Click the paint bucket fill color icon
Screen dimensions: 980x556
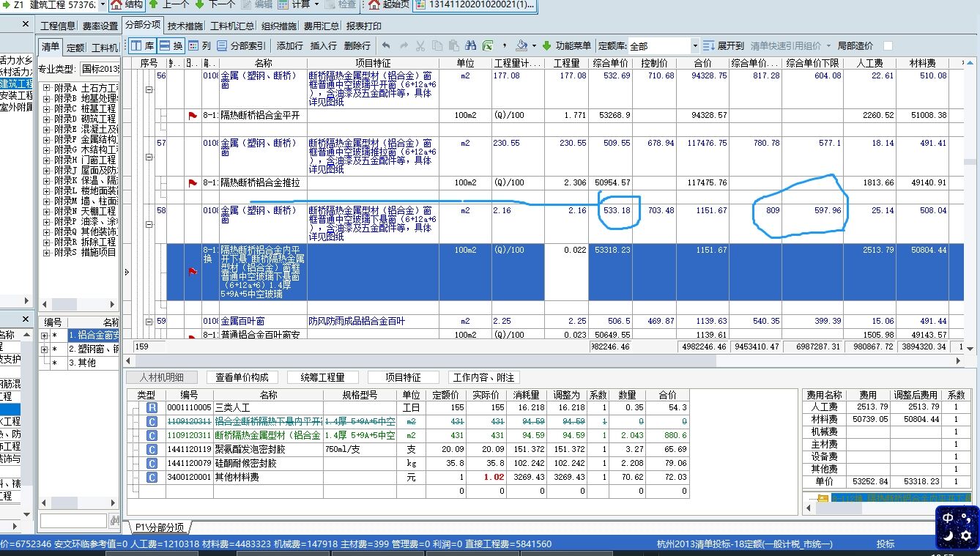pos(521,45)
